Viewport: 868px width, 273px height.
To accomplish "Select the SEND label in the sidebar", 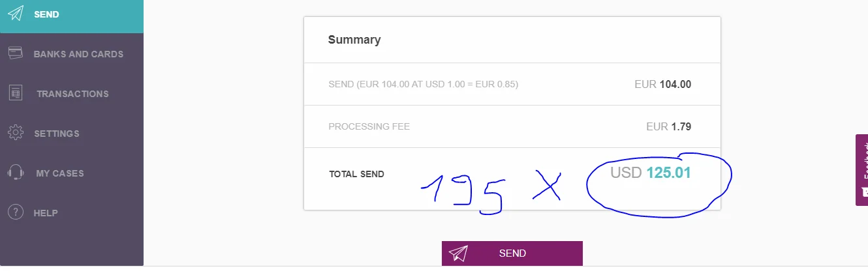I will point(46,14).
